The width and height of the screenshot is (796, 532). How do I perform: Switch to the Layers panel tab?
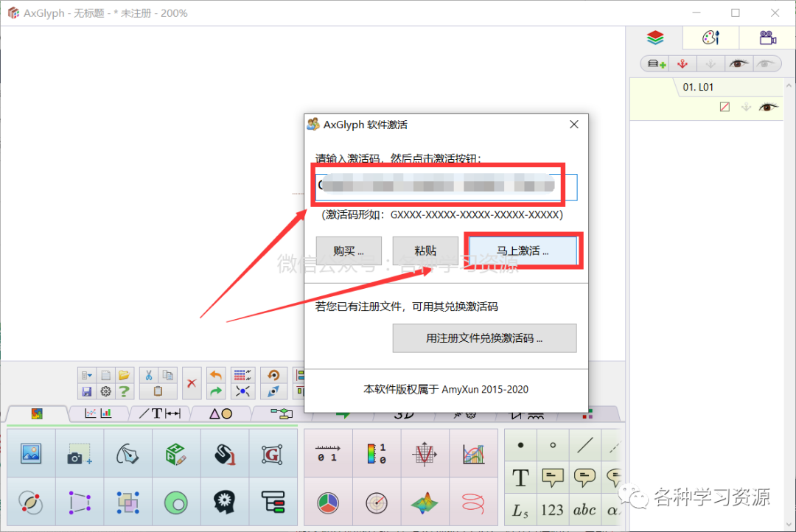(655, 38)
